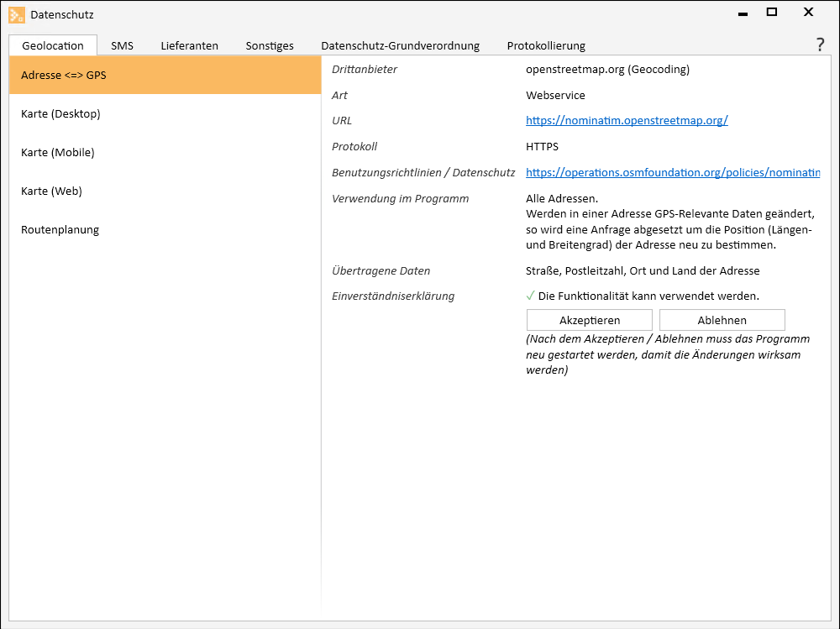
Task: Open the nominatim.openstreetmap.org URL link
Action: click(x=627, y=120)
